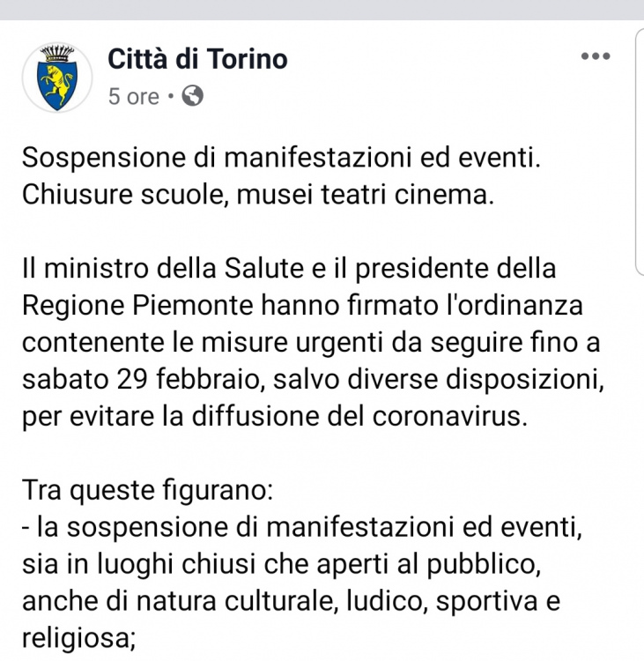
Task: Open the "5 ore" post timestamp
Action: point(134,97)
